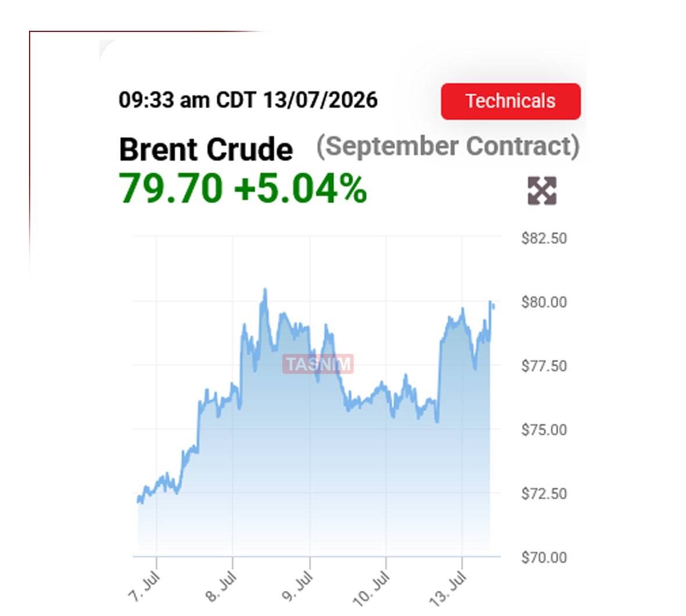The height and width of the screenshot is (616, 686).
Task: Click the latest data point on chart line
Action: [x=494, y=307]
